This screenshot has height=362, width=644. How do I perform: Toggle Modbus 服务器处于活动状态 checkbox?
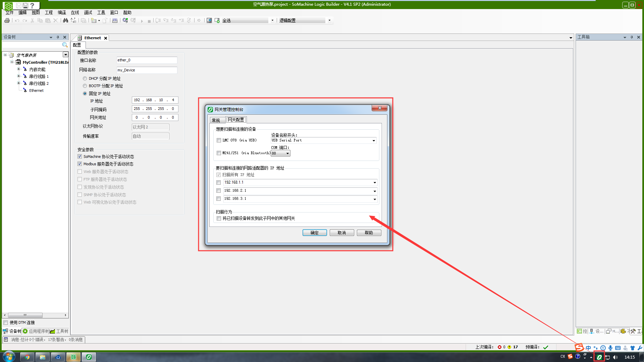click(80, 164)
